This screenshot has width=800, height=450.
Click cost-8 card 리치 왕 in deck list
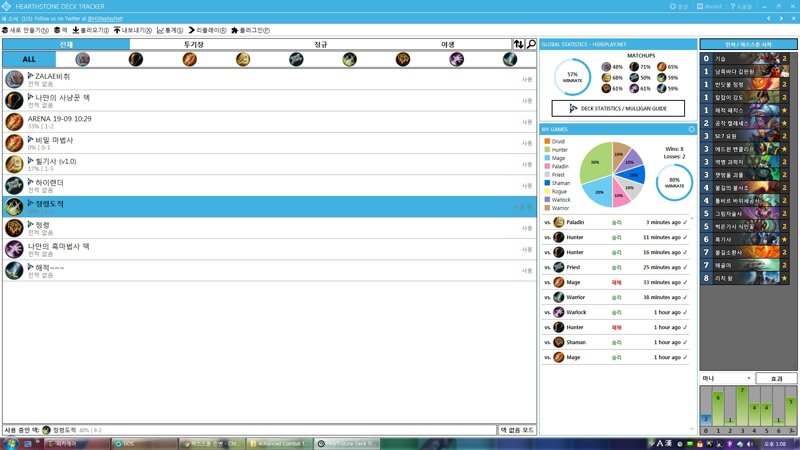tap(745, 278)
